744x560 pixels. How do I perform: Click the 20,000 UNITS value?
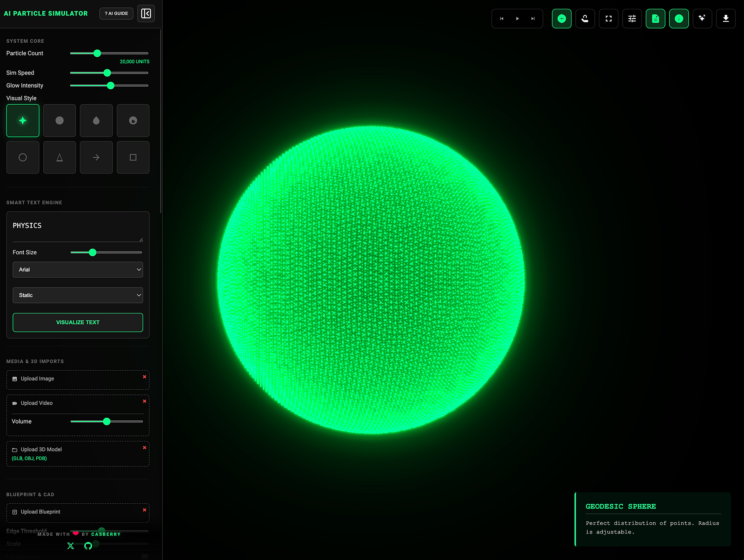[x=135, y=61]
